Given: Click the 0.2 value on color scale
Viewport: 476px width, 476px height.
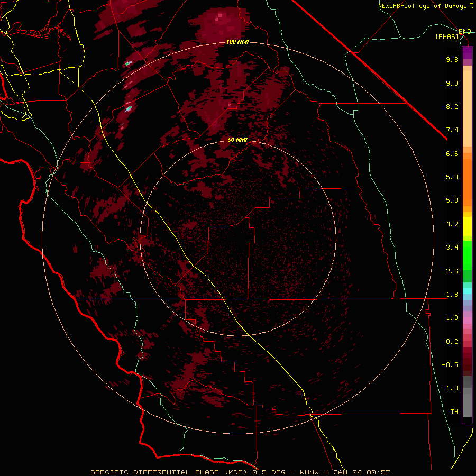Looking at the screenshot, I should pos(452,342).
